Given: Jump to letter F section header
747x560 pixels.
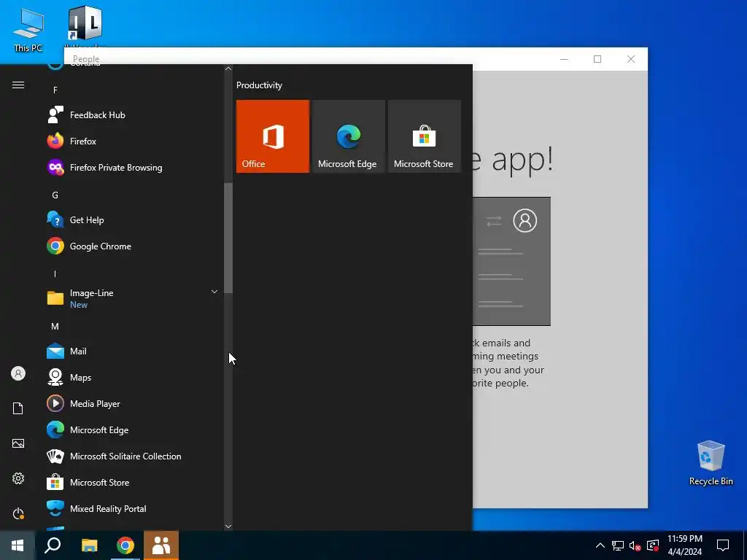Looking at the screenshot, I should pos(55,90).
